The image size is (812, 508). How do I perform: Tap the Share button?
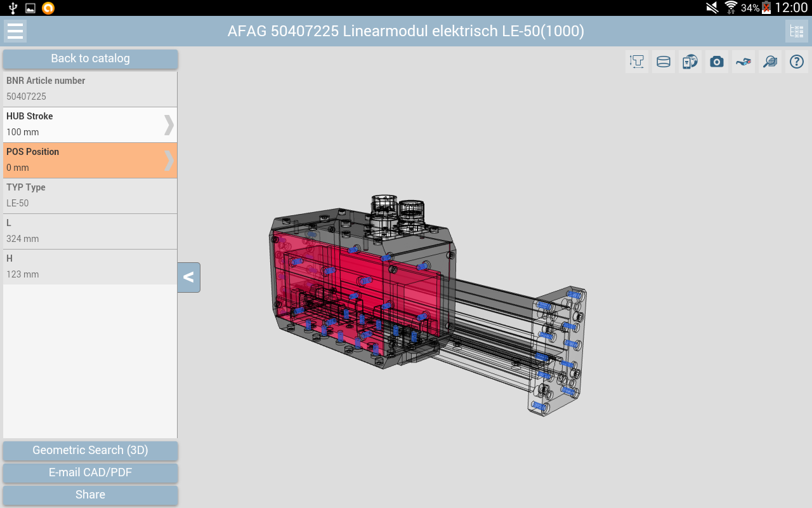pos(90,495)
